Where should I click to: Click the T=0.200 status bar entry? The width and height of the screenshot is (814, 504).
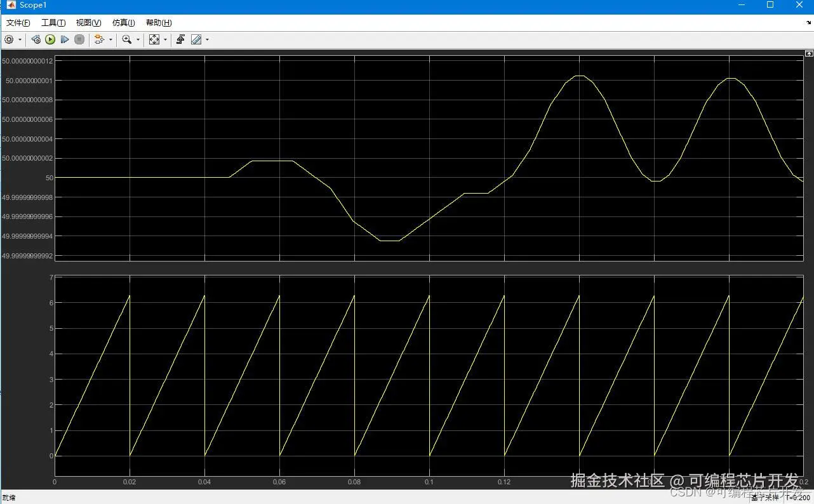pyautogui.click(x=797, y=498)
